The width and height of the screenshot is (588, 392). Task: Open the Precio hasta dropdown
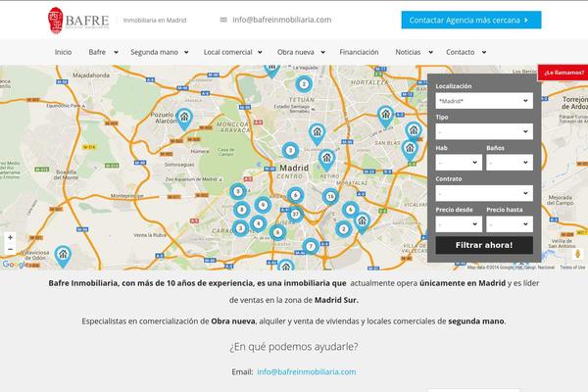click(x=510, y=224)
